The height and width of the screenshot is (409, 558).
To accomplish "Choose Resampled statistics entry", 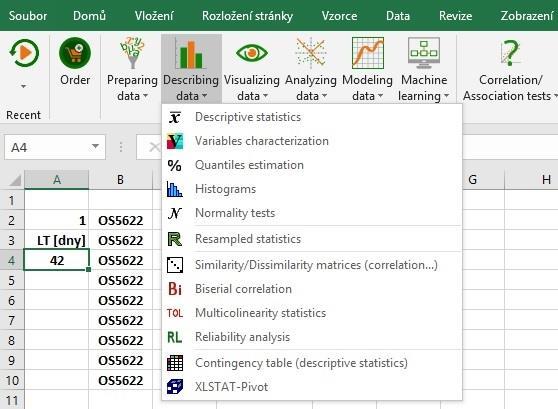I will (312, 239).
